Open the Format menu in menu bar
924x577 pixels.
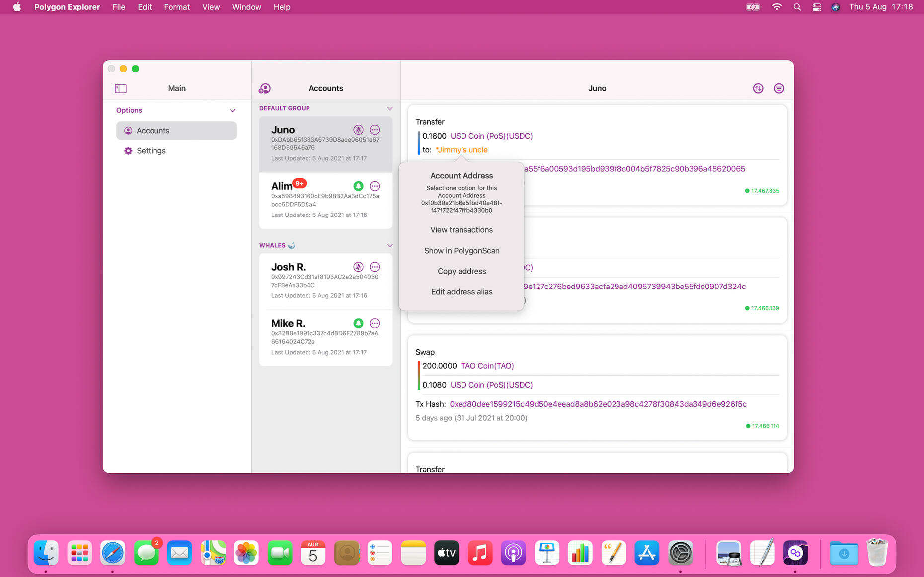(x=177, y=7)
